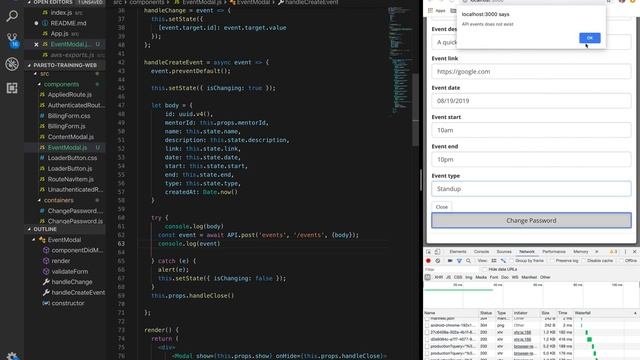Collapse the src folder in explorer
640x360 pixels.
36,74
